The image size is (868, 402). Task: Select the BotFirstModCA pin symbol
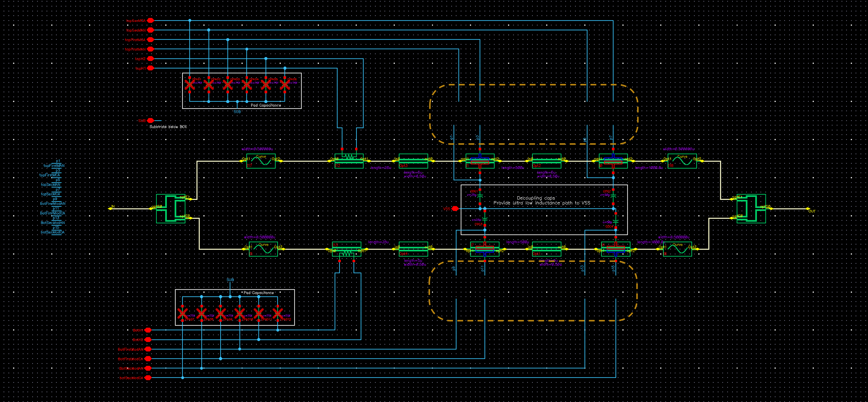[x=148, y=359]
